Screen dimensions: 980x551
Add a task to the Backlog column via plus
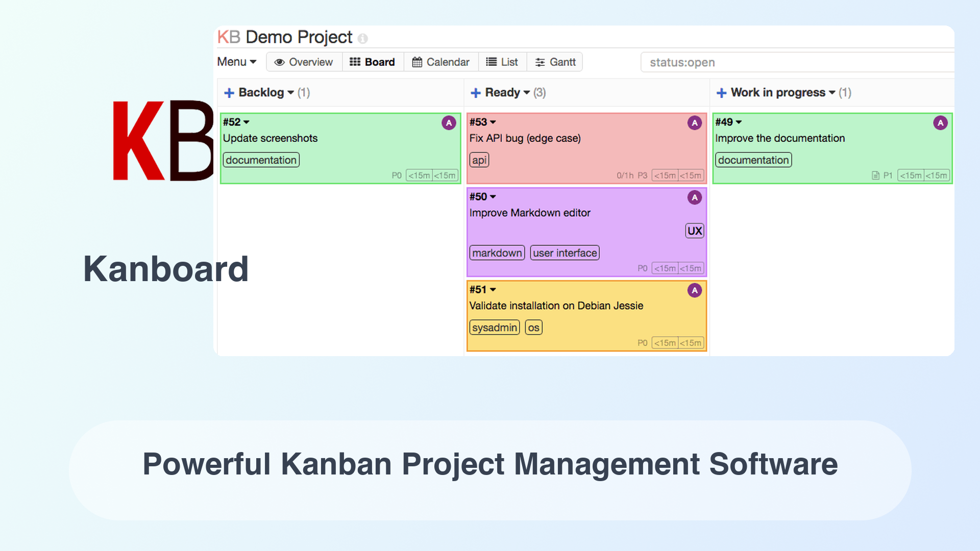click(x=229, y=93)
